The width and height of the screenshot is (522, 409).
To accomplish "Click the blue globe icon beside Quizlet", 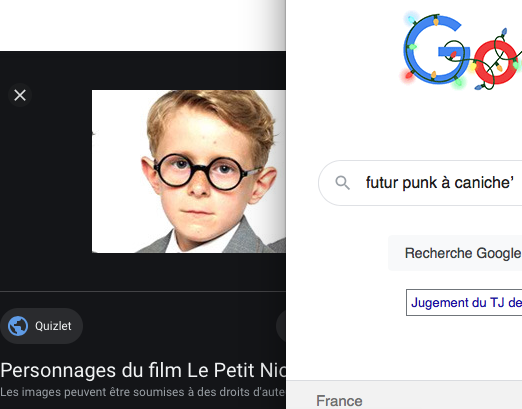I will [x=18, y=326].
